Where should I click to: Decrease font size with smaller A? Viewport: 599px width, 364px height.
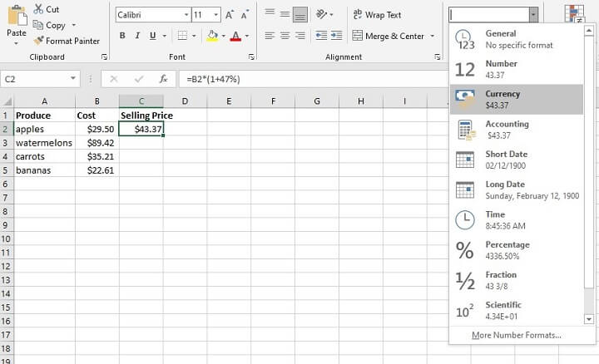[x=245, y=15]
